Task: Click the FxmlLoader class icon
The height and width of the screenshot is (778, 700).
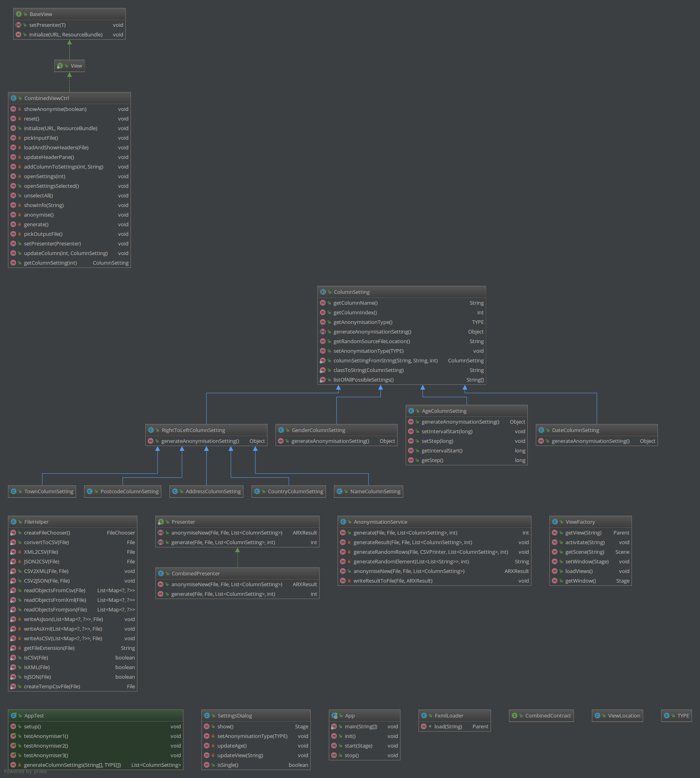Action: [424, 716]
